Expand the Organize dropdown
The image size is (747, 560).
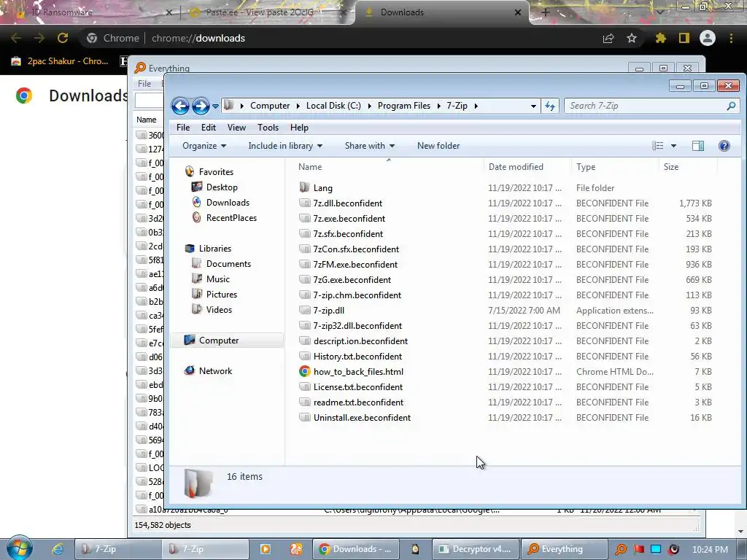point(204,146)
